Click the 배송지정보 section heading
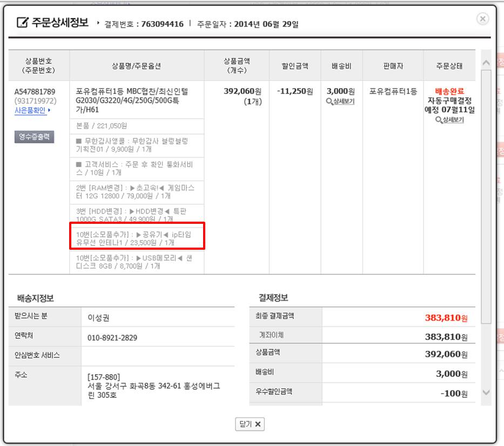This screenshot has width=504, height=446. tap(35, 298)
